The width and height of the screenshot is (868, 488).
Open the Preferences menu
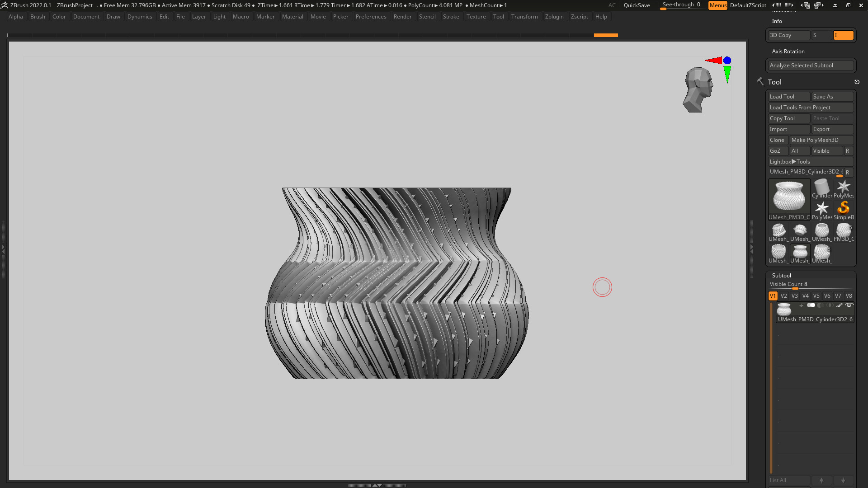[x=371, y=17]
